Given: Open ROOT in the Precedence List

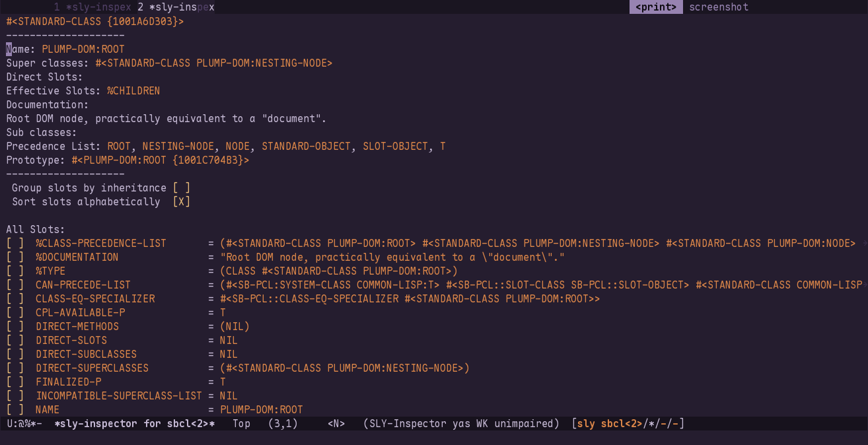Looking at the screenshot, I should [x=119, y=147].
